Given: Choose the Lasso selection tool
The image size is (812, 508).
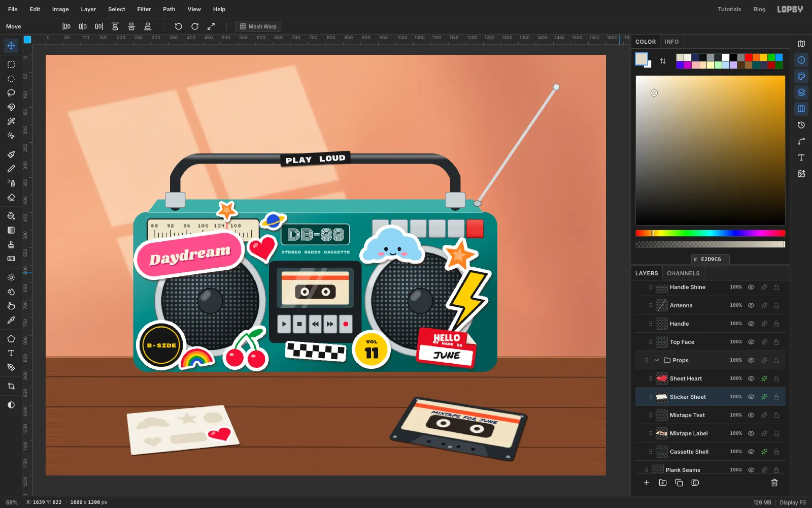Looking at the screenshot, I should 11,93.
